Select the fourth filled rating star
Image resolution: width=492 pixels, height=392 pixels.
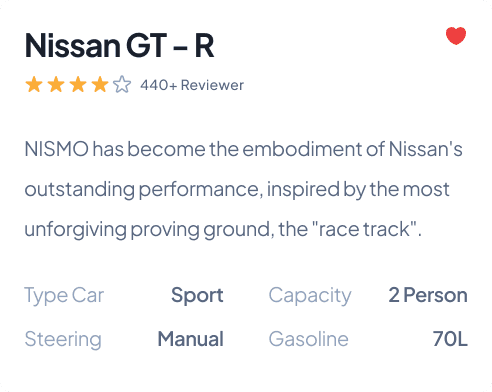pyautogui.click(x=100, y=84)
